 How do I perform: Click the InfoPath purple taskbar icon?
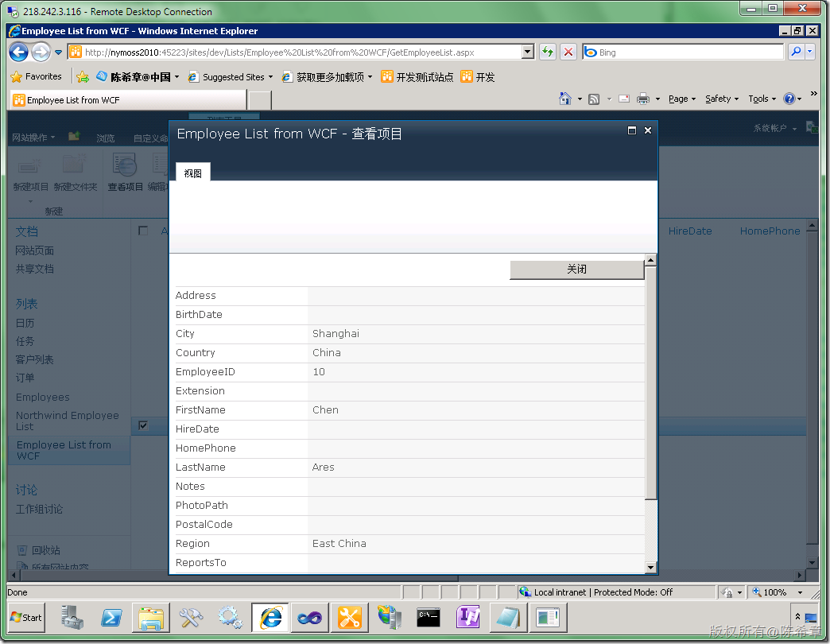pyautogui.click(x=468, y=617)
